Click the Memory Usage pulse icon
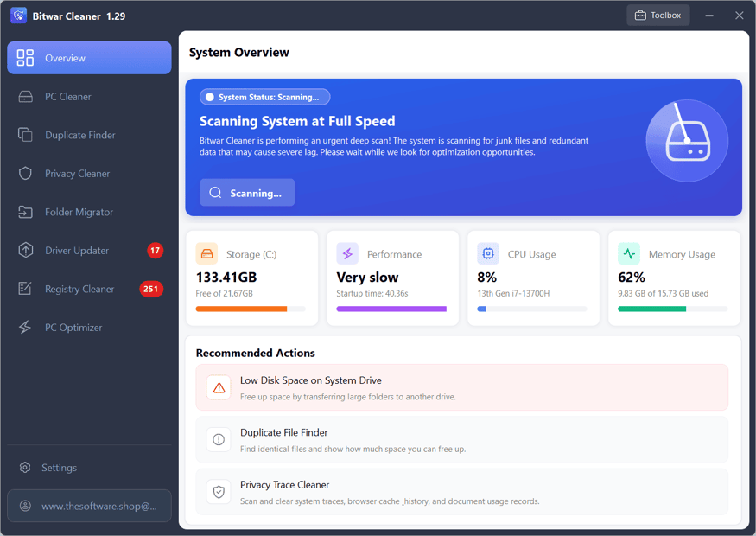Viewport: 756px width, 536px height. click(629, 254)
